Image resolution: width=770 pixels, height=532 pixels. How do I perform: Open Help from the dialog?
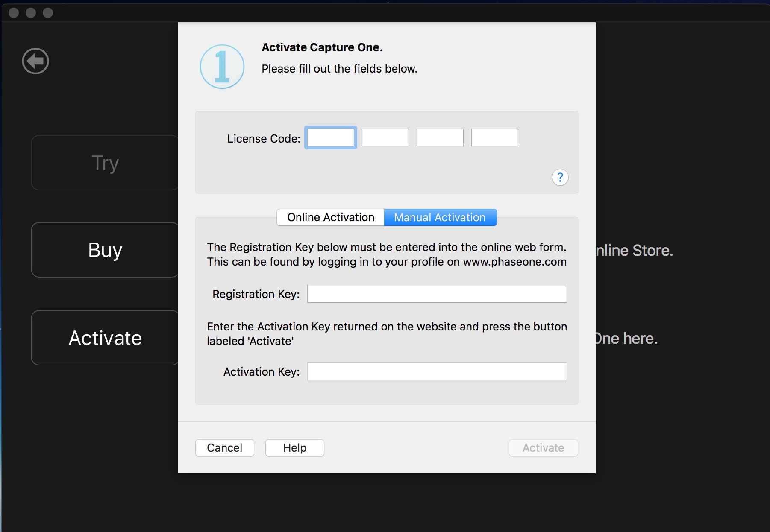click(x=295, y=448)
